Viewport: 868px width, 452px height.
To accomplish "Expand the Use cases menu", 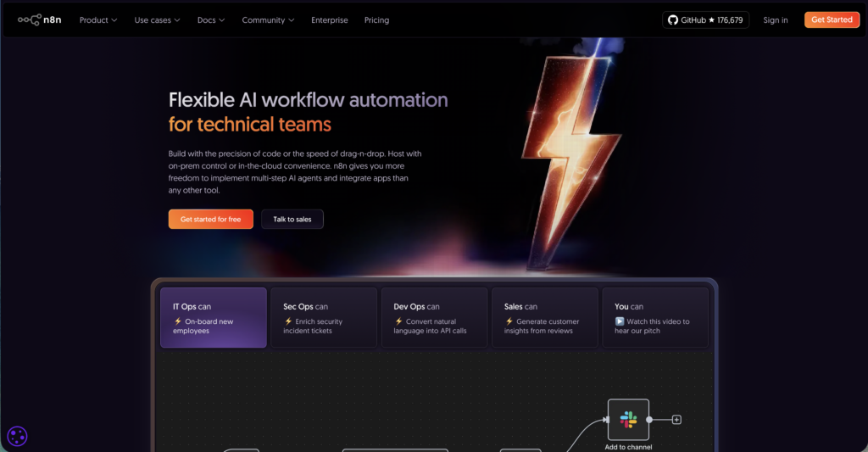I will [157, 20].
